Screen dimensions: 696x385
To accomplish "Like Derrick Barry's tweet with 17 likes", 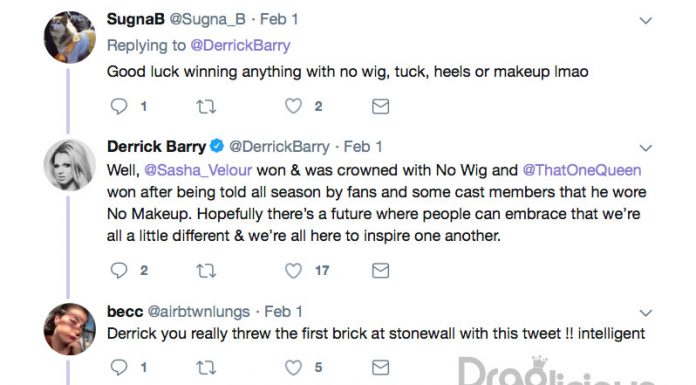I will tap(293, 270).
